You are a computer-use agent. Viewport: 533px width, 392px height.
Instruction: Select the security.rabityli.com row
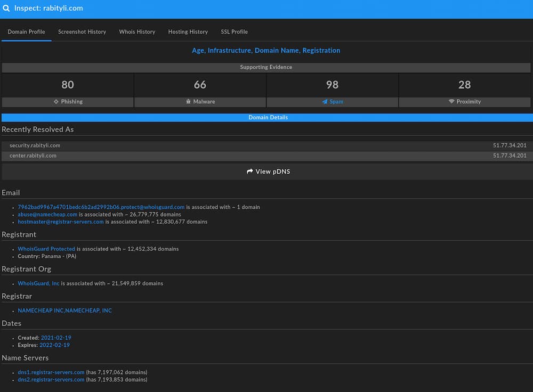(266, 146)
